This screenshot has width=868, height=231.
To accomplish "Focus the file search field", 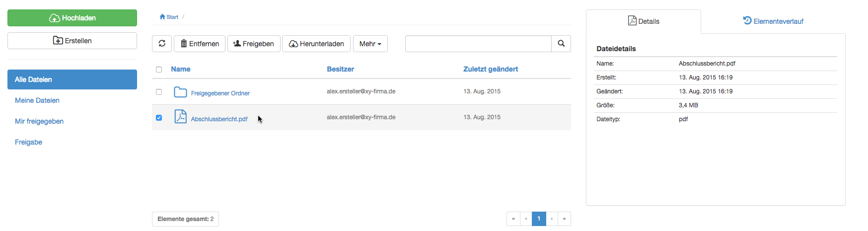I will tap(478, 44).
